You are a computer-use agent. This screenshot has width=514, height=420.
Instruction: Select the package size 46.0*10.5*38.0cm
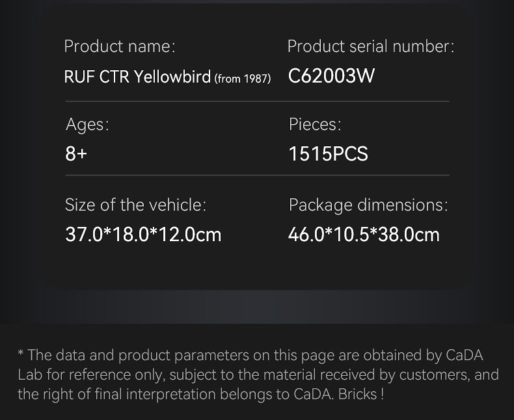(364, 234)
